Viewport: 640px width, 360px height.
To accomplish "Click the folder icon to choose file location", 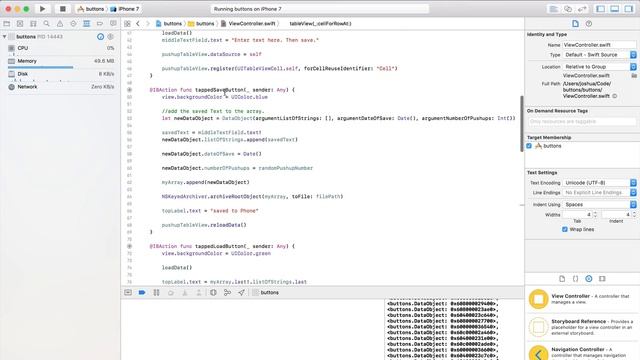I will pyautogui.click(x=634, y=76).
